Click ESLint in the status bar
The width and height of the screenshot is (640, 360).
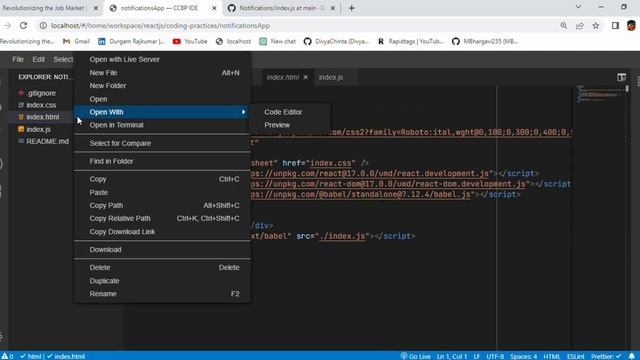576,356
